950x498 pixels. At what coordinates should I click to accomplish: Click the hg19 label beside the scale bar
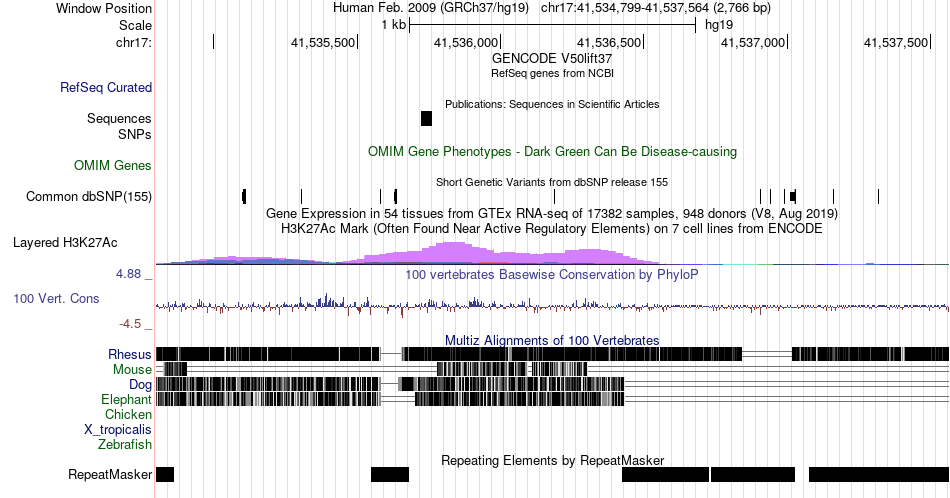click(x=719, y=25)
